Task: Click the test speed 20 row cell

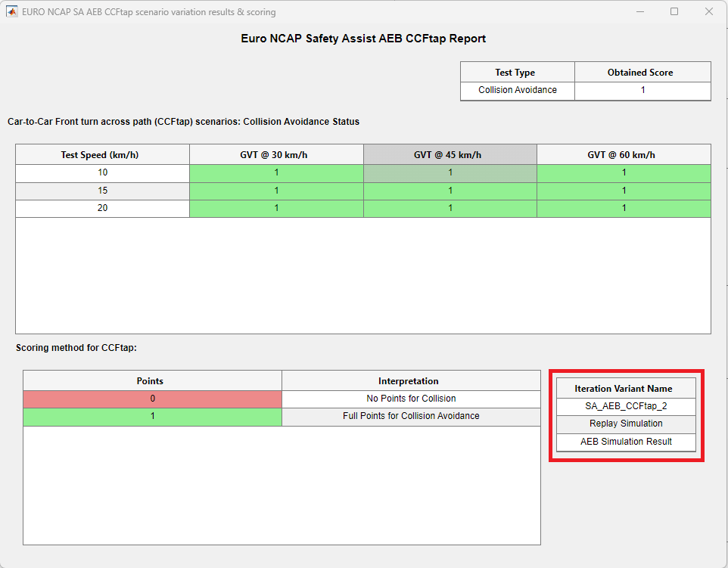Action: (102, 208)
